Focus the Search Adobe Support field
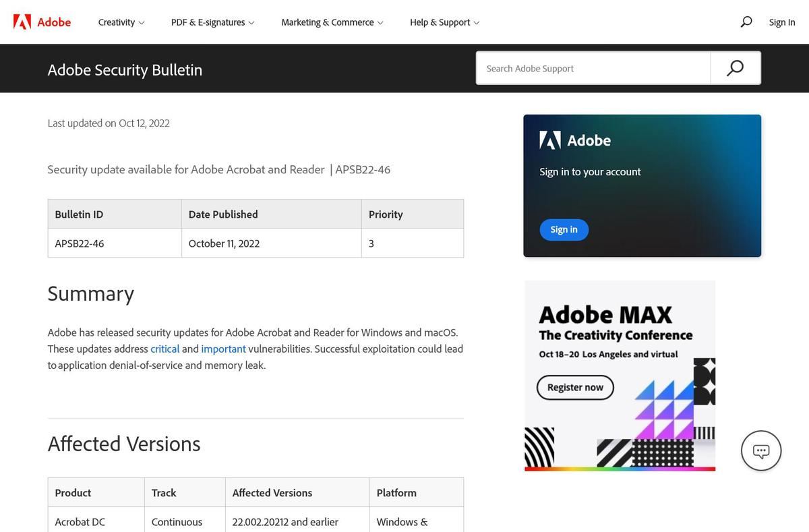The width and height of the screenshot is (809, 532). point(593,68)
